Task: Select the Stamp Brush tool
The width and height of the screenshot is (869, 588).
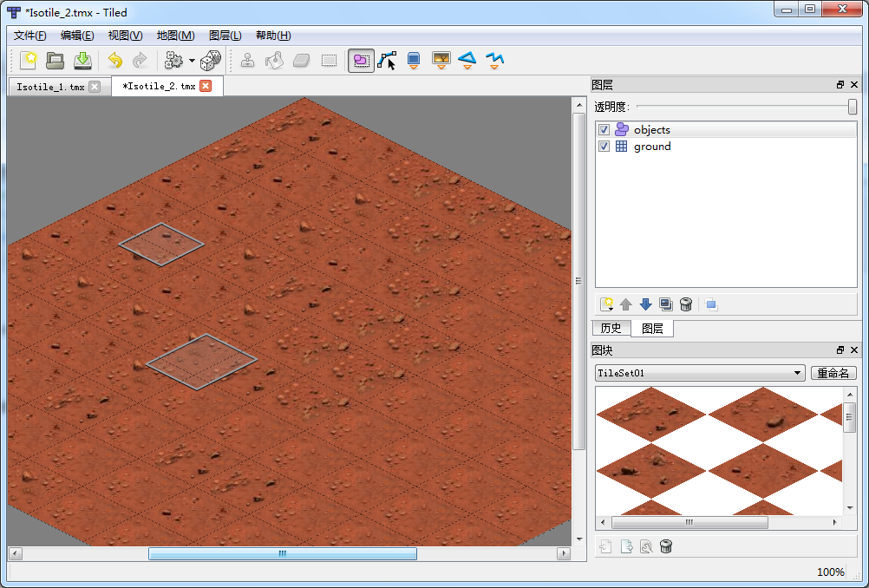Action: [248, 60]
